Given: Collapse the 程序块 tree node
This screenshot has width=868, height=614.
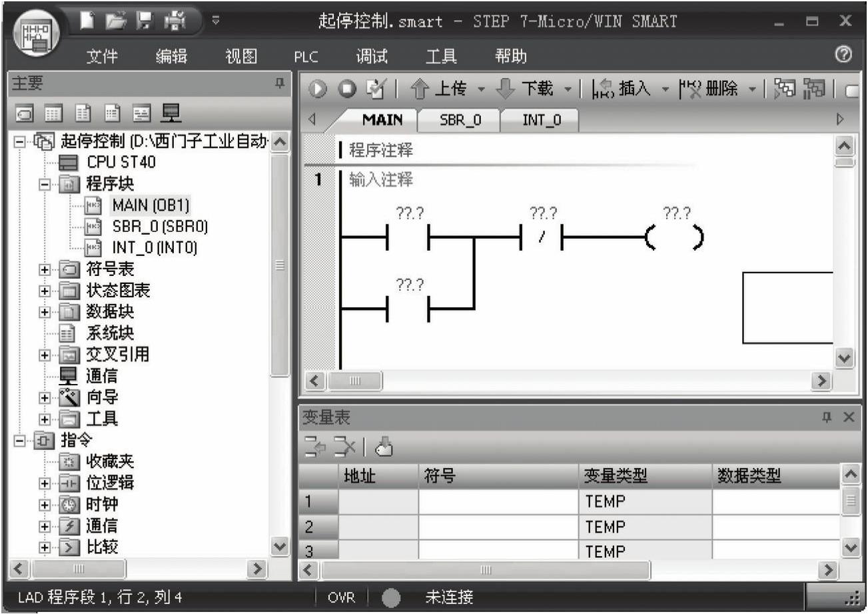Looking at the screenshot, I should click(x=45, y=184).
